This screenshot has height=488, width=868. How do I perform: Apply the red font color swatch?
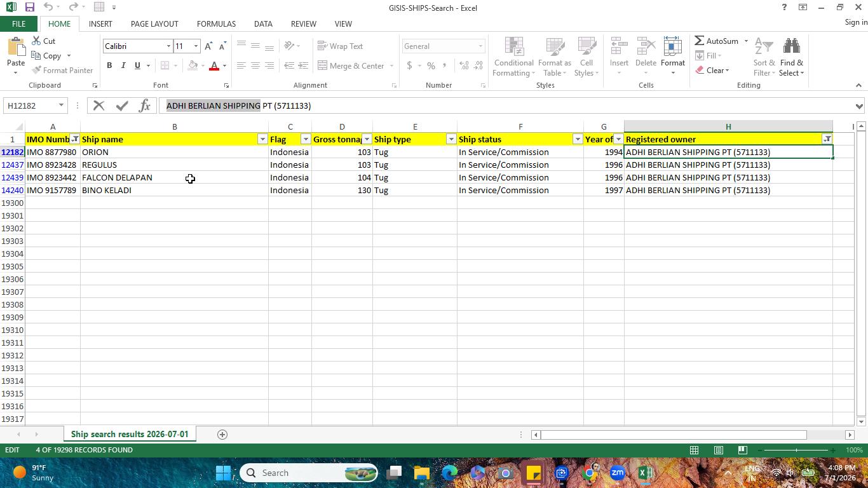(214, 65)
